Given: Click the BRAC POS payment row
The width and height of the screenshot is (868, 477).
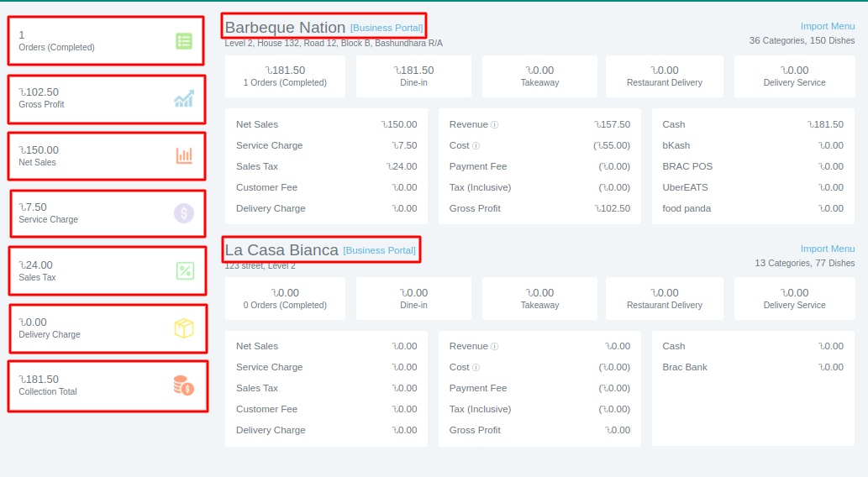Looking at the screenshot, I should click(753, 166).
